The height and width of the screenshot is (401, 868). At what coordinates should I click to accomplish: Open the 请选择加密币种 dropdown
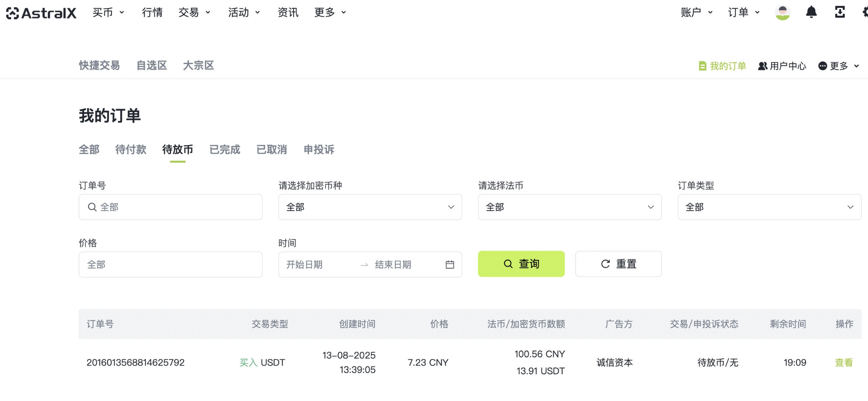370,207
